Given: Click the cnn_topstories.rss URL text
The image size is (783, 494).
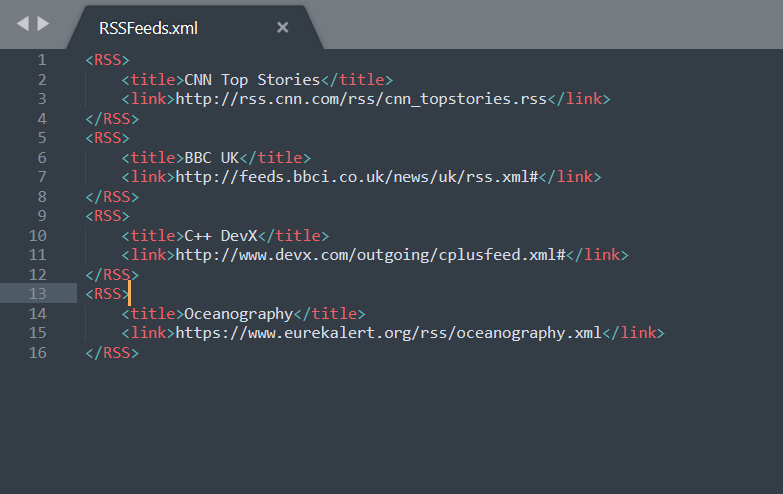Looking at the screenshot, I should (361, 99).
